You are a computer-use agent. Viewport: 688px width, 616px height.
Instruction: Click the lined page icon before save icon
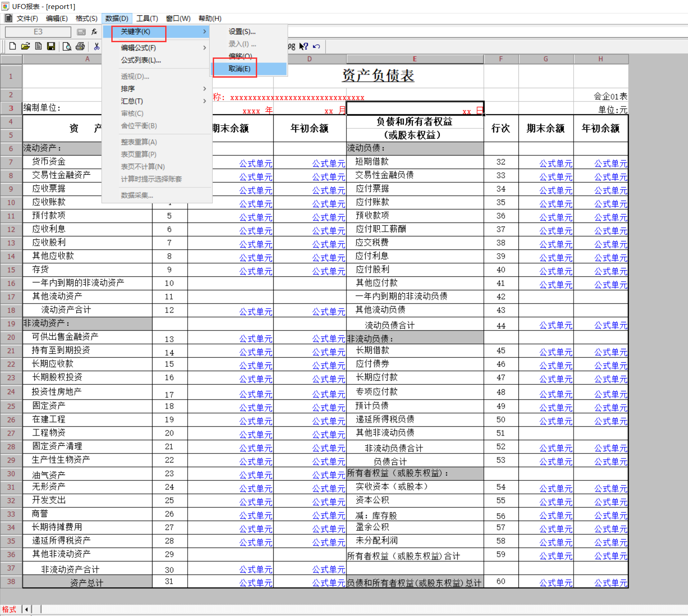(39, 46)
